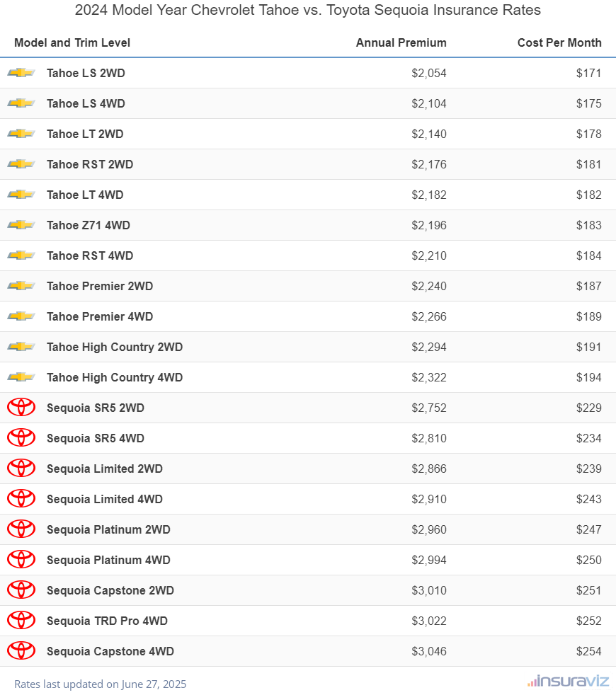Click the rates last updated date note
The height and width of the screenshot is (695, 616).
click(x=101, y=684)
